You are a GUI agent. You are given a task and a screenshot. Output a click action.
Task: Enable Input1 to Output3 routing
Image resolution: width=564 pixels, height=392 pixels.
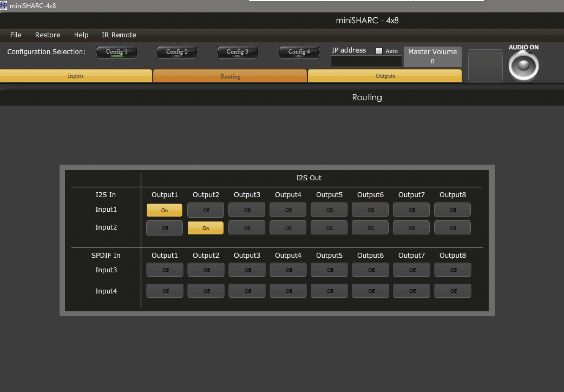pyautogui.click(x=247, y=210)
